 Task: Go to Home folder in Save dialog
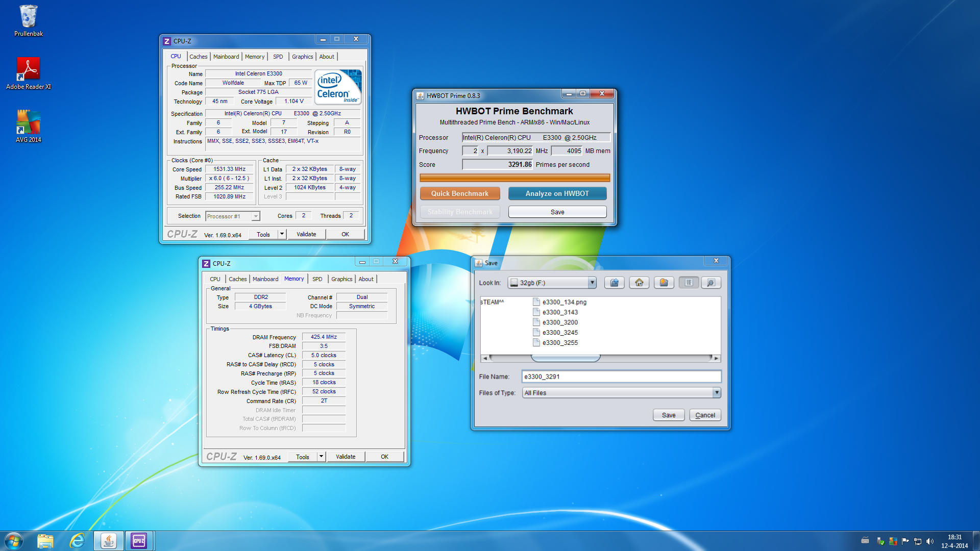click(639, 283)
